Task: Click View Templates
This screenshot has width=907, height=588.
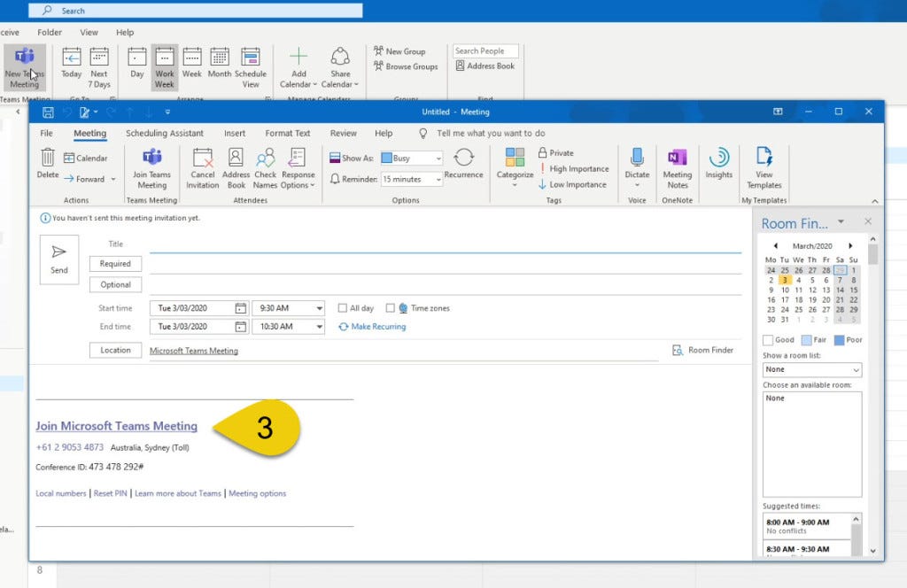Action: 764,168
